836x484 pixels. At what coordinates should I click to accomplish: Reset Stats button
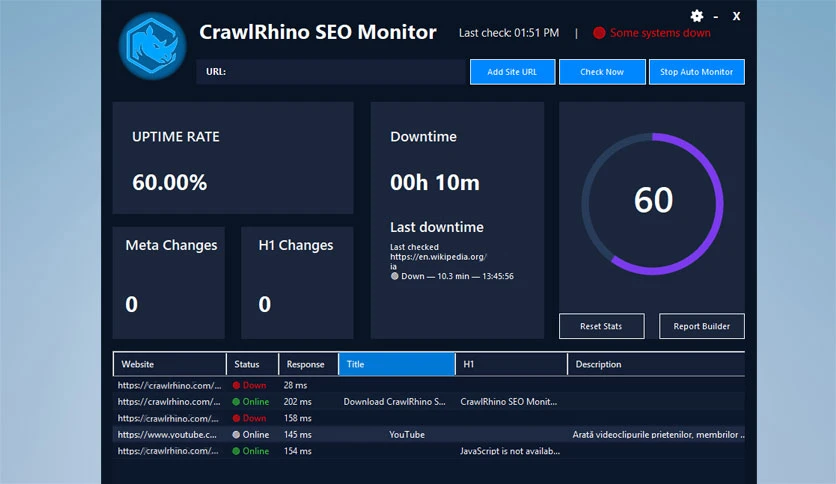click(601, 326)
